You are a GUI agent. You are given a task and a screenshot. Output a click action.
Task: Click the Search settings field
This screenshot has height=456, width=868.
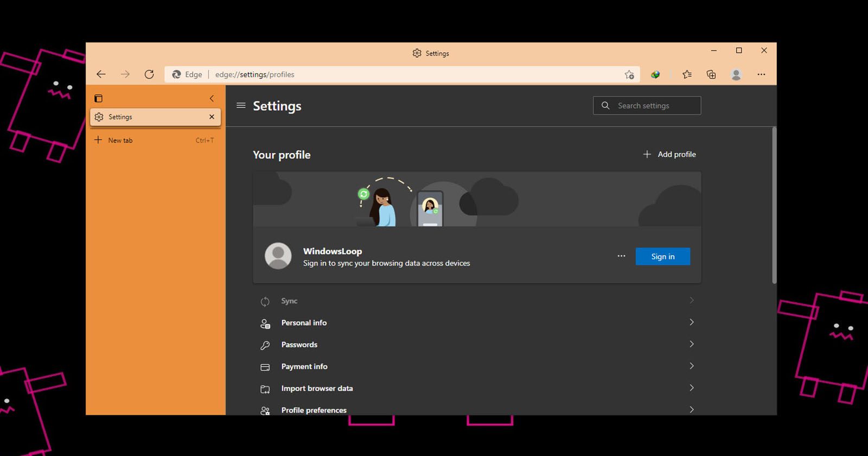[x=647, y=105]
